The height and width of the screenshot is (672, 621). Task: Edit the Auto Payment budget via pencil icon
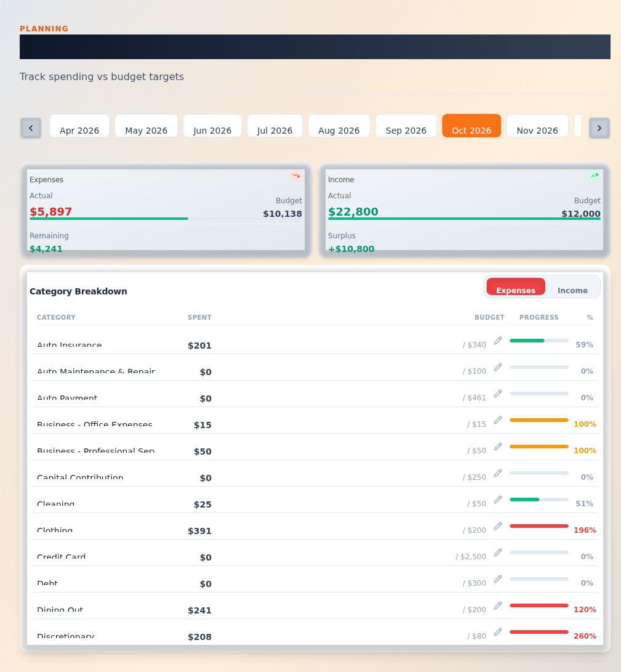(498, 394)
